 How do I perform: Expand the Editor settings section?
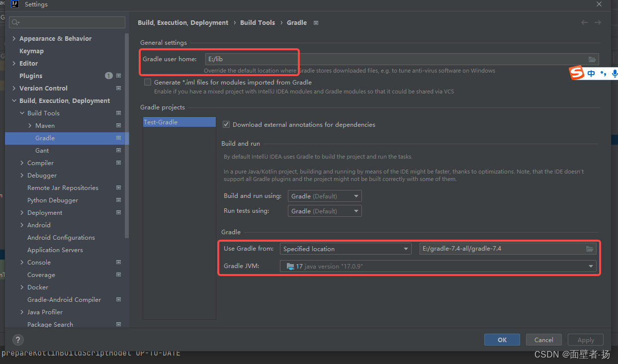[x=14, y=63]
